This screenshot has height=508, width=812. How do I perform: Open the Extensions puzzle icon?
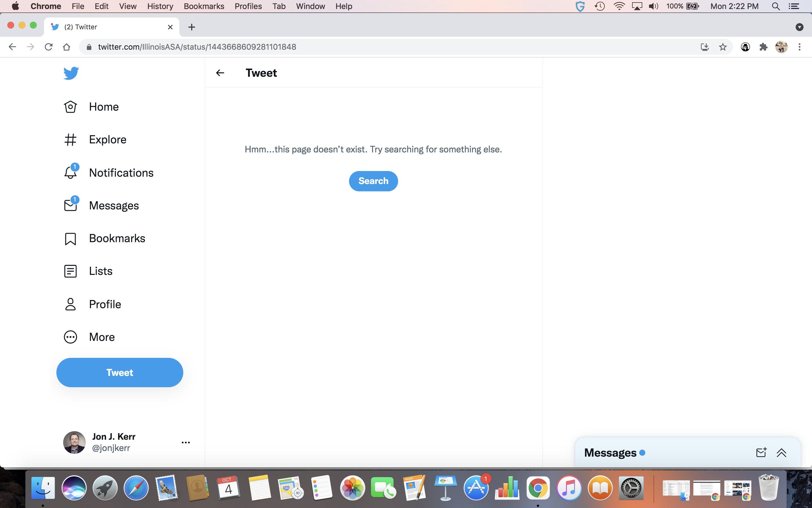[x=763, y=47]
